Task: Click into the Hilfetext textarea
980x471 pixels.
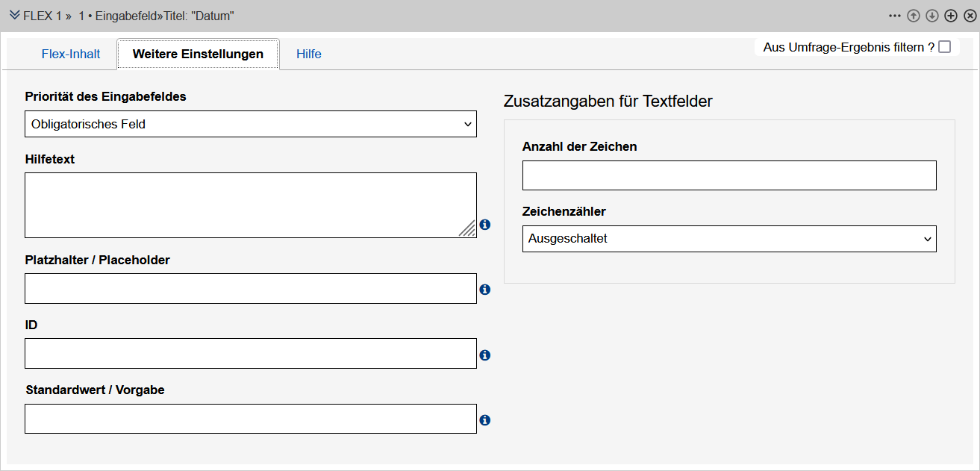Action: coord(250,205)
